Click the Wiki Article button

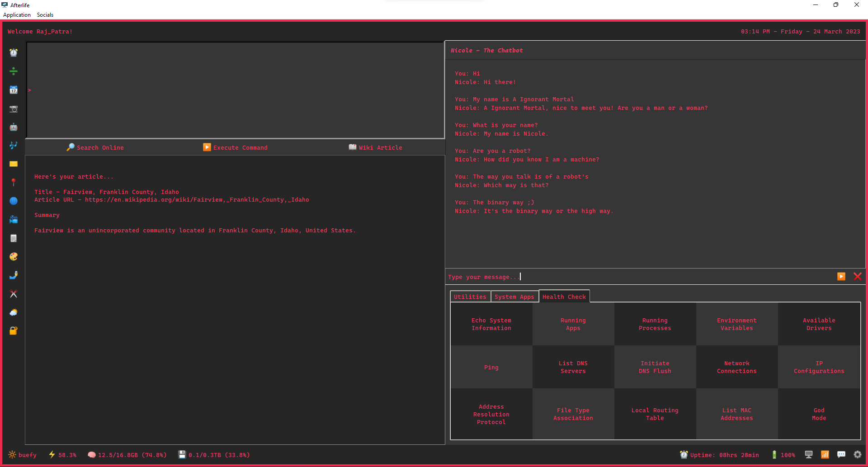coord(375,147)
